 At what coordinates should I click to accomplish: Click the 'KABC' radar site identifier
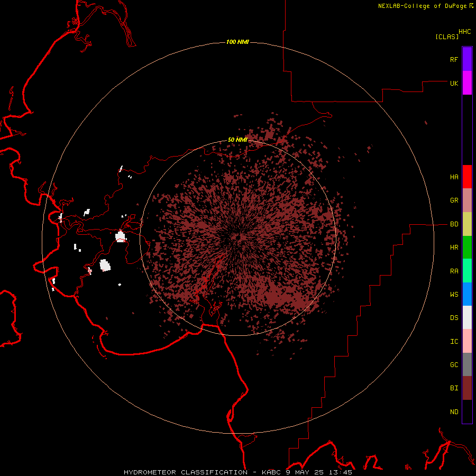coord(272,472)
